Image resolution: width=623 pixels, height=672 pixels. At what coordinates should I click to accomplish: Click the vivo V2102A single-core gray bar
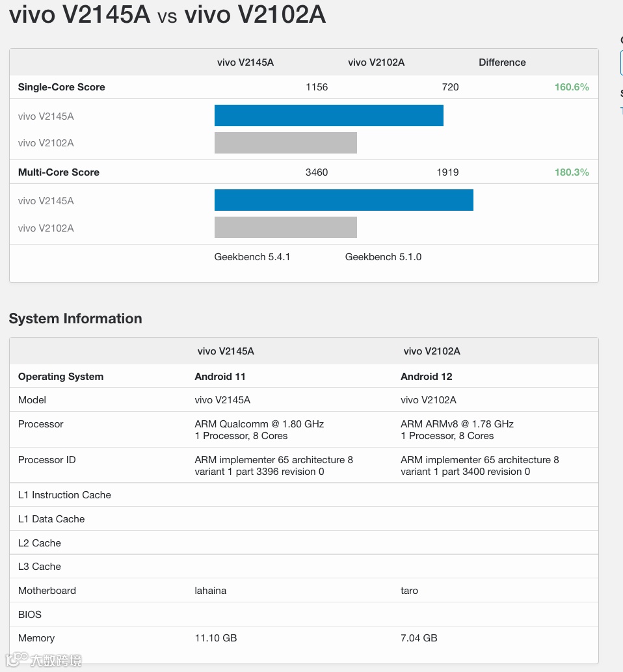285,142
